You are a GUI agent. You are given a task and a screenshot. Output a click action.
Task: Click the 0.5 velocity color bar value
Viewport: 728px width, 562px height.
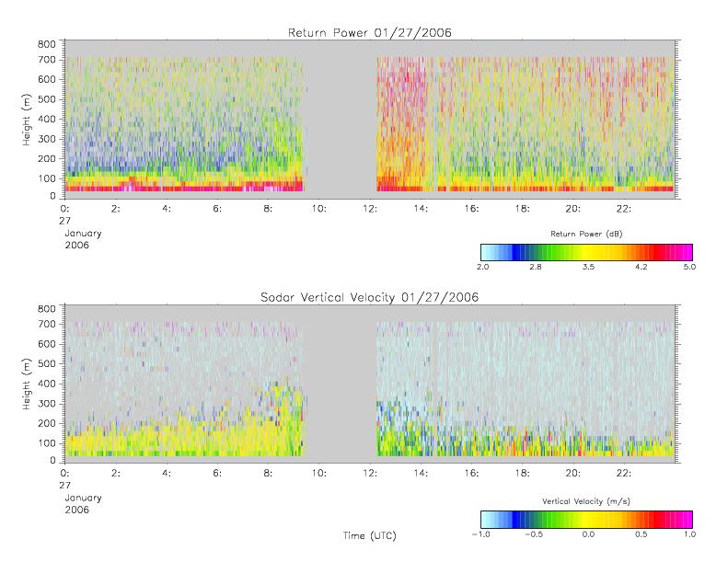(641, 534)
